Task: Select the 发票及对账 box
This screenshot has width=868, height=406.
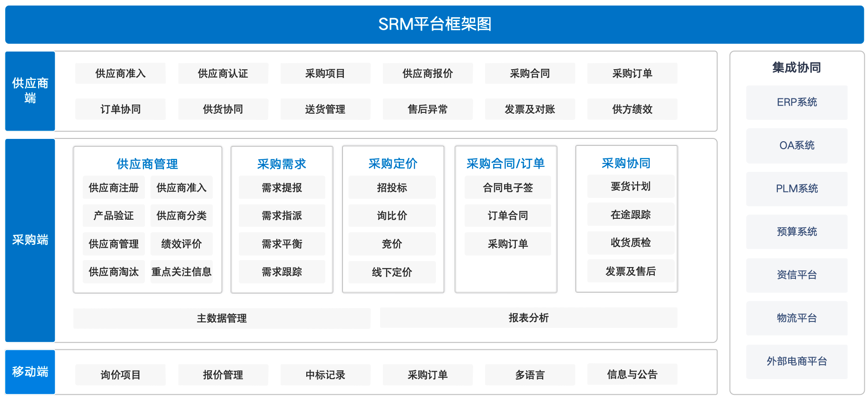Action: pos(530,109)
